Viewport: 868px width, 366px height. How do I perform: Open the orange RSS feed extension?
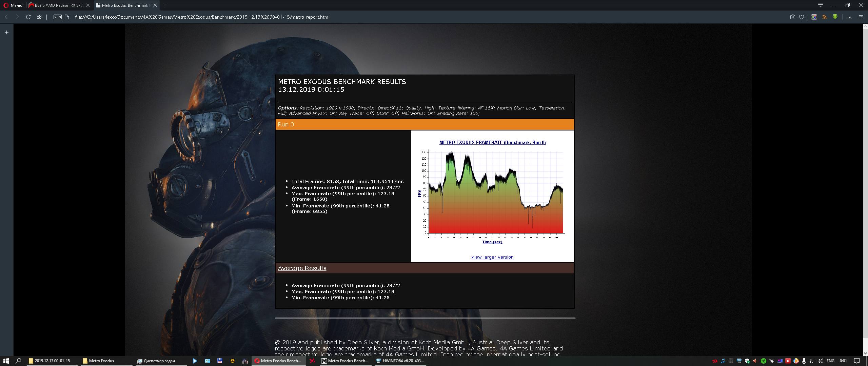[824, 17]
